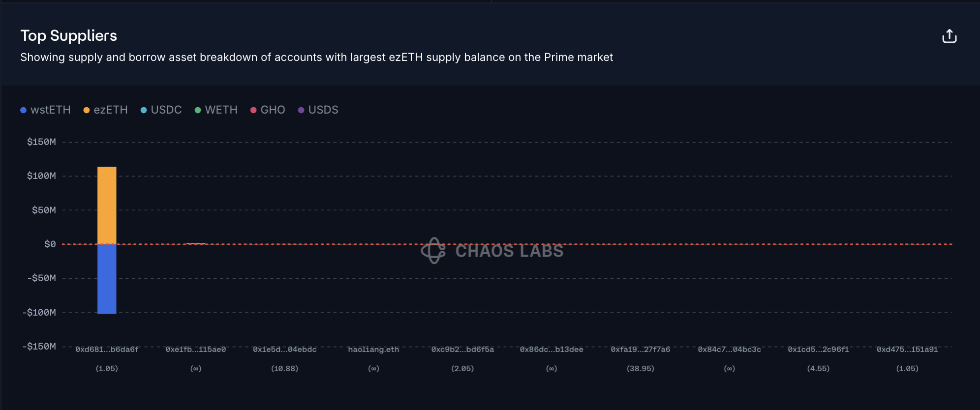Open account 0x86dc...b13dee
980x410 pixels.
(x=551, y=350)
